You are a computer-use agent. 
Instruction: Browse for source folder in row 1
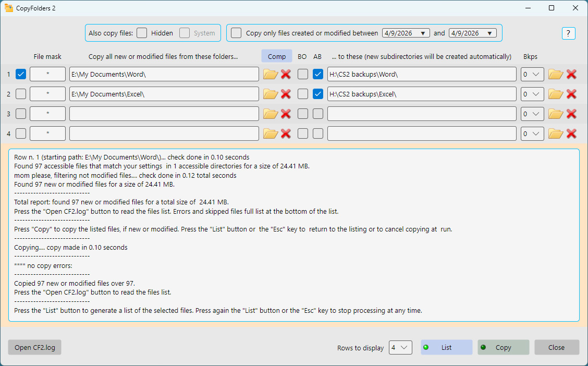pyautogui.click(x=270, y=74)
